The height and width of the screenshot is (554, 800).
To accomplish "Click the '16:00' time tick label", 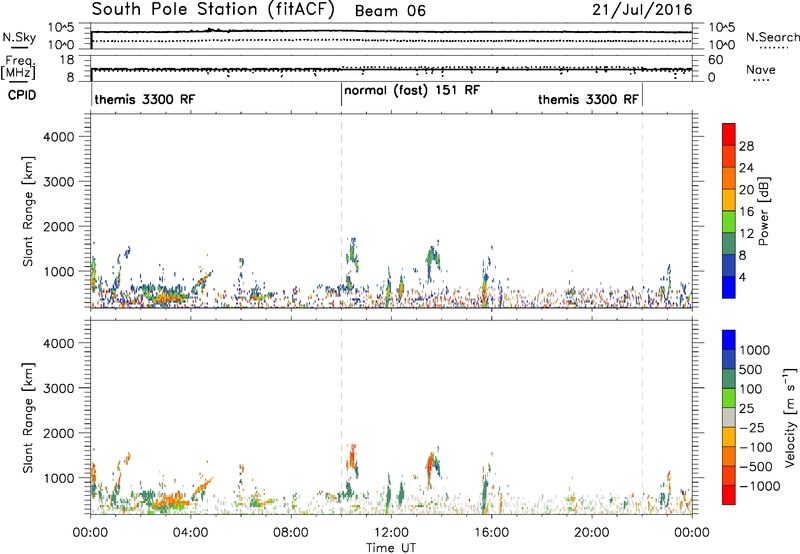I will coord(491,533).
